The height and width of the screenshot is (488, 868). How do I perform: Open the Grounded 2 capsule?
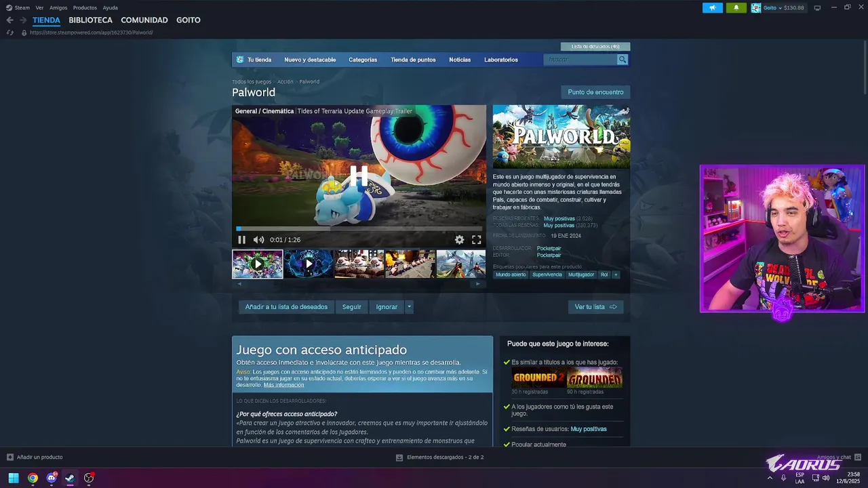pos(538,378)
